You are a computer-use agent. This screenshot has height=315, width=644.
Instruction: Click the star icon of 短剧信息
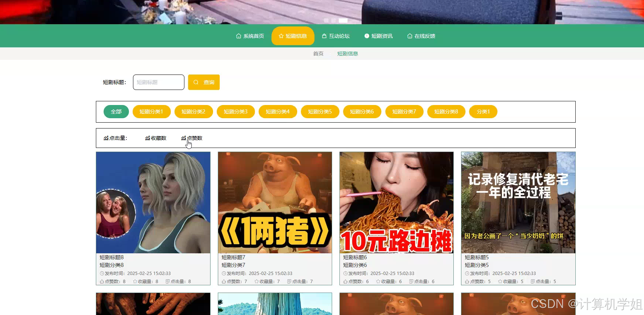(281, 36)
